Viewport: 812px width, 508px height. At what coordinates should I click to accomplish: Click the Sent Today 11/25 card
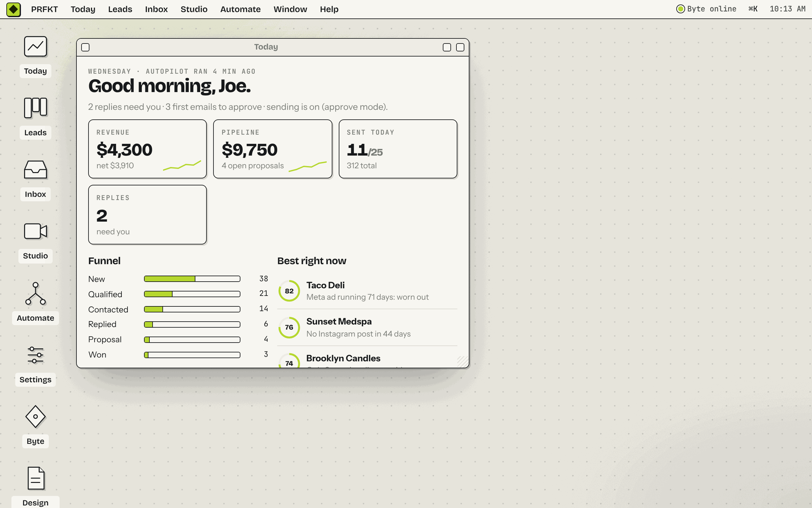[x=398, y=149]
